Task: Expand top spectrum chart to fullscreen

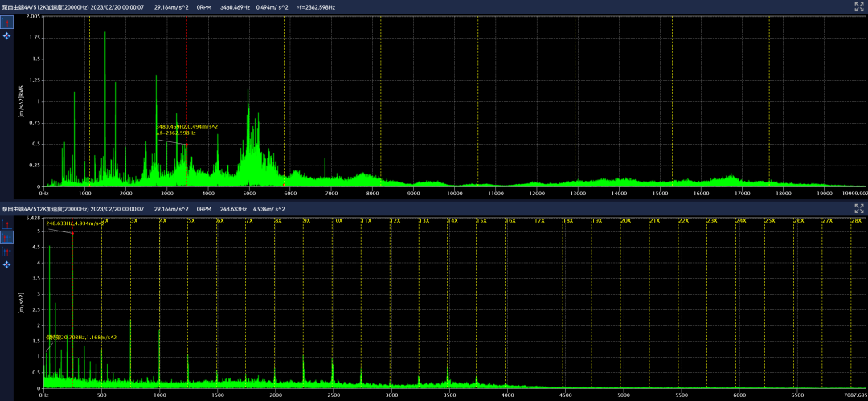Action: (858, 6)
